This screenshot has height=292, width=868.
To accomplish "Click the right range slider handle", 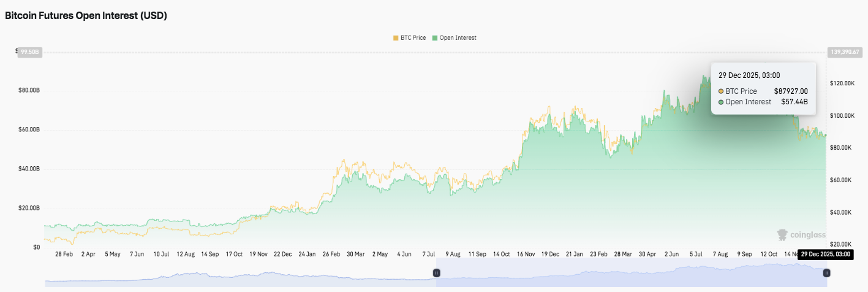I will point(826,272).
